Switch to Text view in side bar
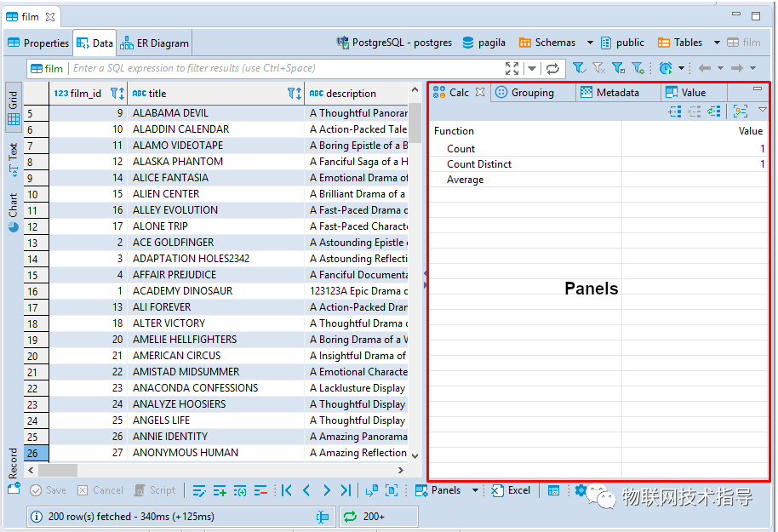Screen dimensions: 778x532 pos(14,159)
